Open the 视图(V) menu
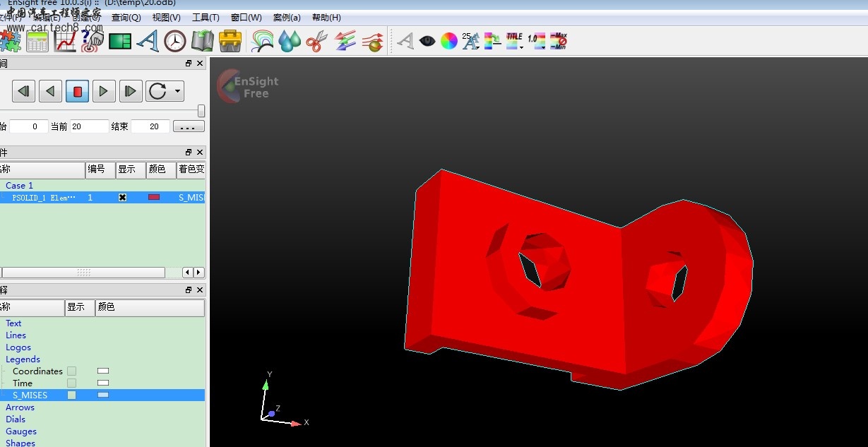This screenshot has height=447, width=868. (166, 18)
